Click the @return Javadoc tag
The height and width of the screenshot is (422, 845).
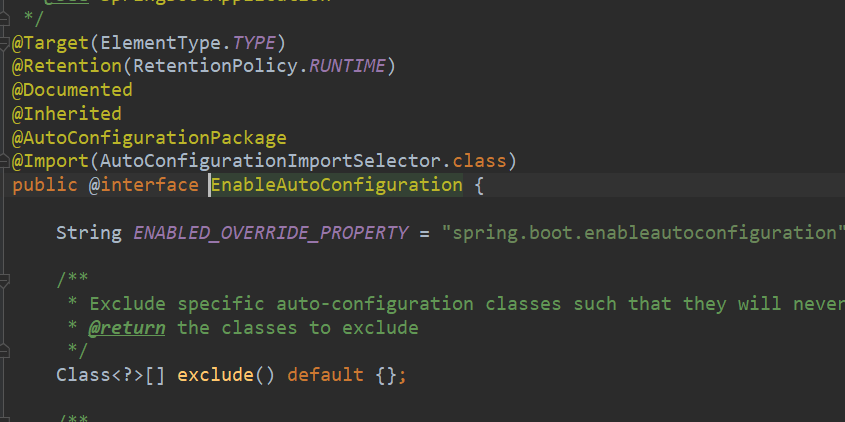tap(127, 328)
